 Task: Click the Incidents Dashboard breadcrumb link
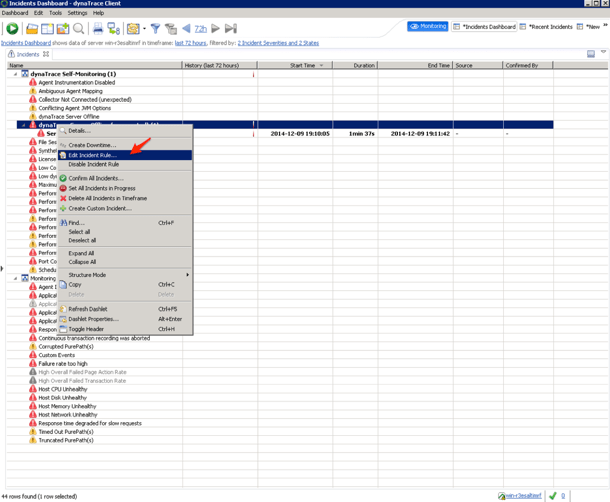[26, 43]
